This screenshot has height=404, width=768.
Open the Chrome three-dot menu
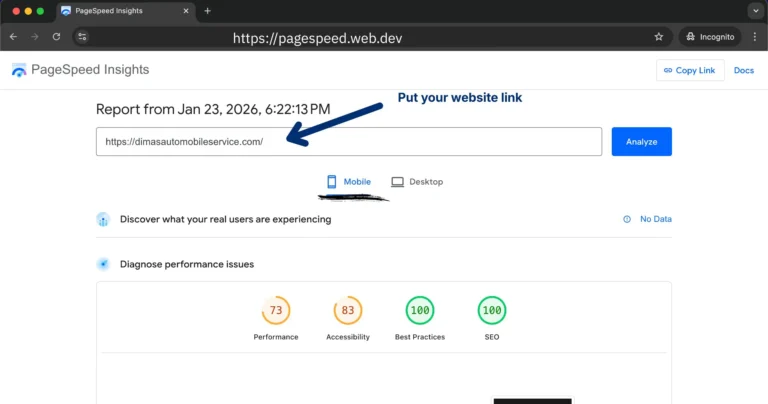click(755, 37)
